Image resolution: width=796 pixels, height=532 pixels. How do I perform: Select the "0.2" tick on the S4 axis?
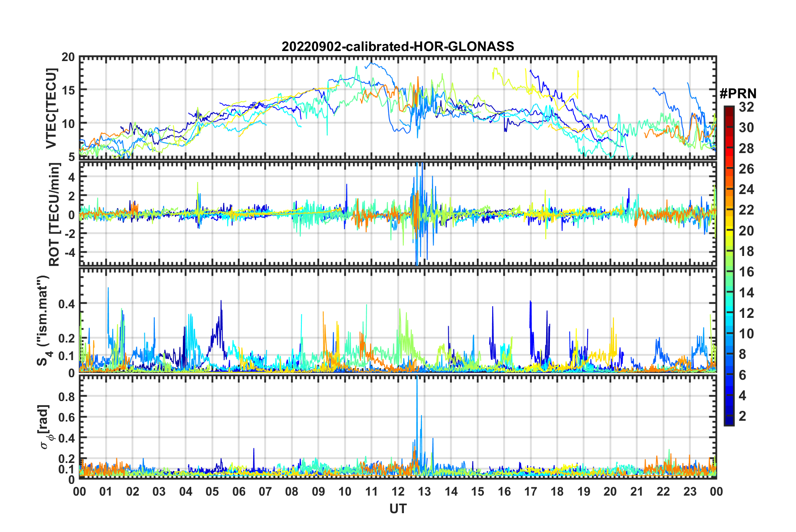67,338
